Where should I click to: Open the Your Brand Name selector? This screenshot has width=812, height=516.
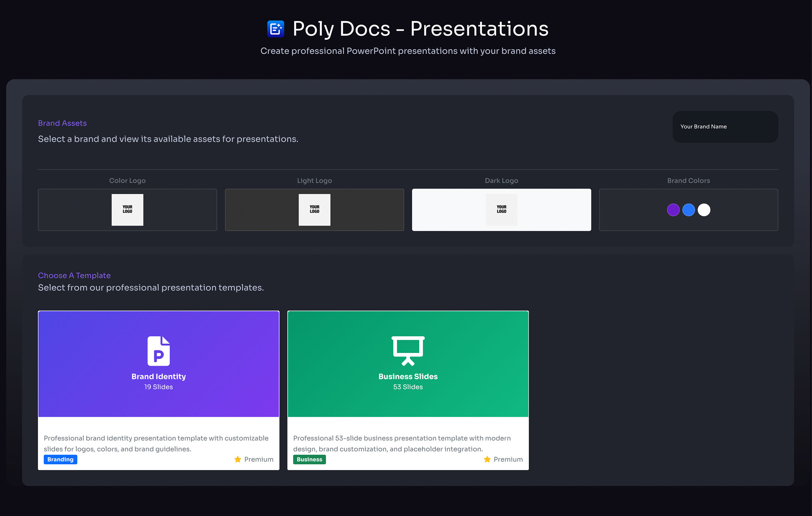pos(725,127)
